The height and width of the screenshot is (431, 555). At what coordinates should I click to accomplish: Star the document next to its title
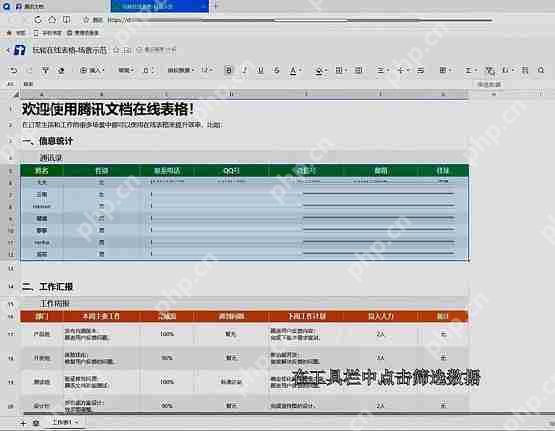116,51
